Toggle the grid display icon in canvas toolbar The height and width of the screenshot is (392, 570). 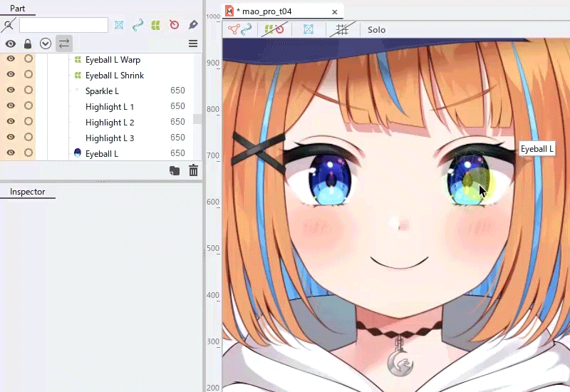point(342,29)
